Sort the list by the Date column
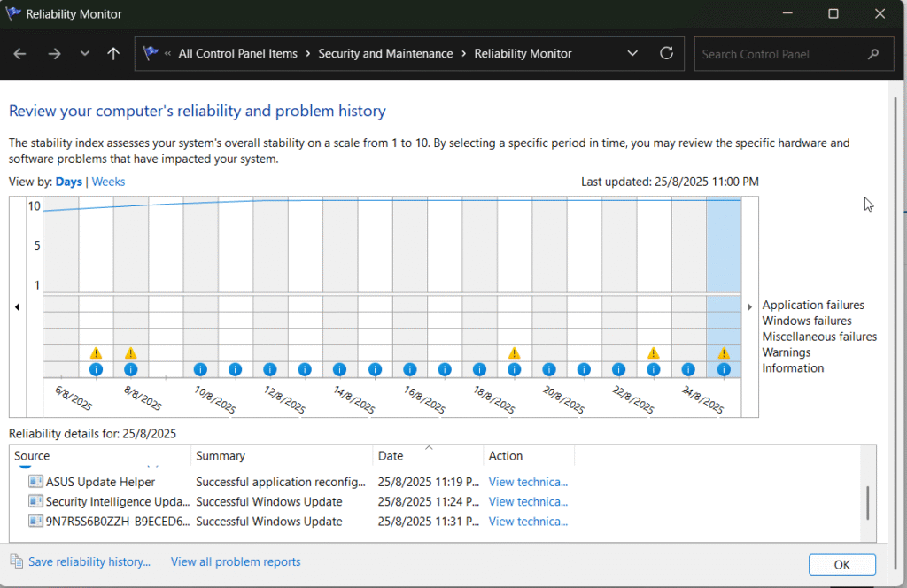The height and width of the screenshot is (588, 907). pyautogui.click(x=391, y=456)
